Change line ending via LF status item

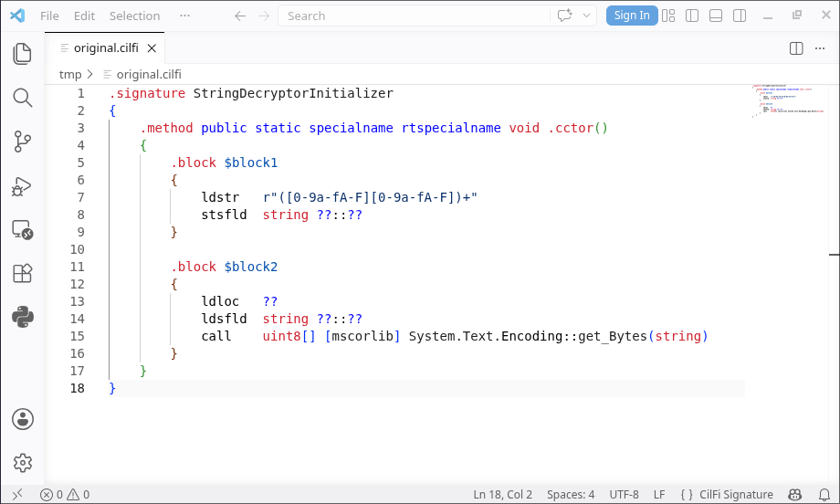point(659,494)
